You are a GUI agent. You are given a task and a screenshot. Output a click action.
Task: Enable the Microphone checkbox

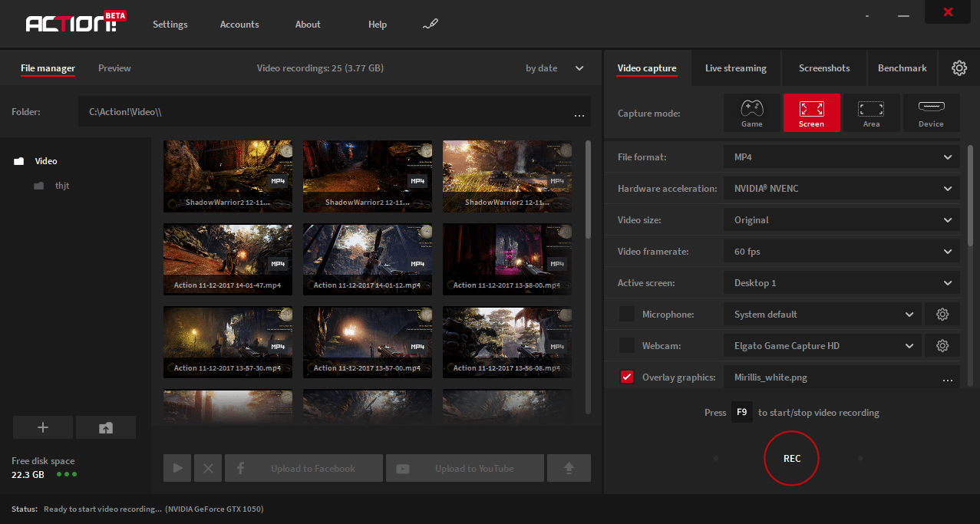[626, 314]
